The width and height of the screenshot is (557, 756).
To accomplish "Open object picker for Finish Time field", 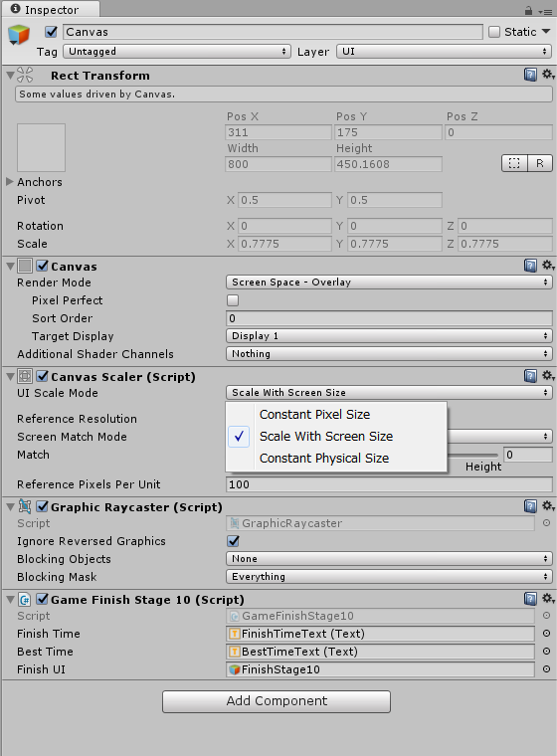I will point(546,633).
